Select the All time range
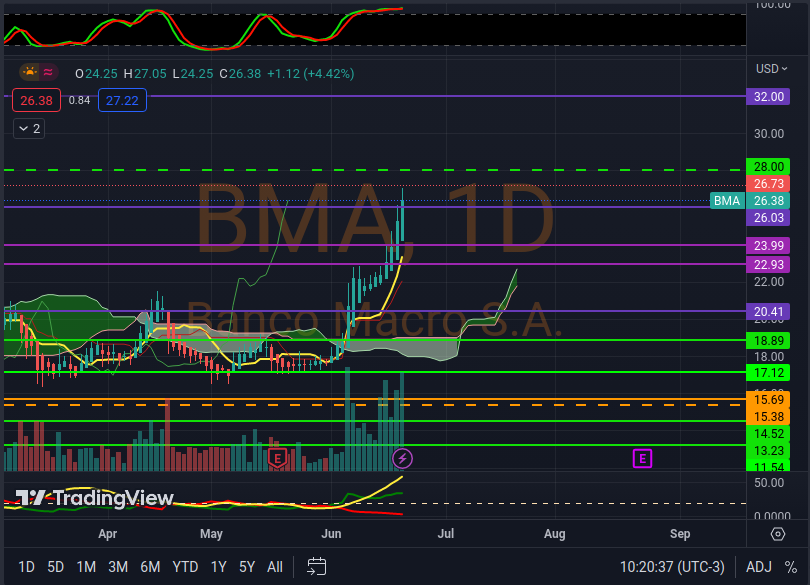The image size is (810, 585). pyautogui.click(x=275, y=567)
